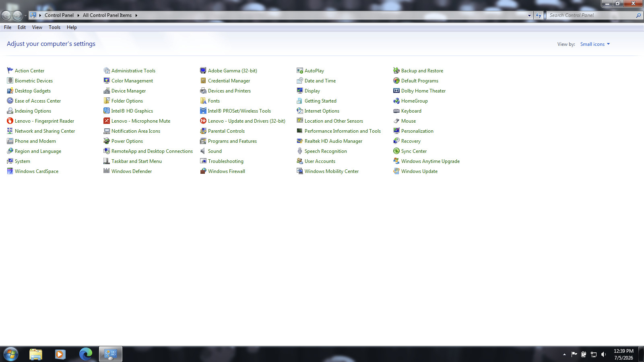The height and width of the screenshot is (362, 644).
Task: Click the Sync Center icon
Action: click(x=396, y=151)
